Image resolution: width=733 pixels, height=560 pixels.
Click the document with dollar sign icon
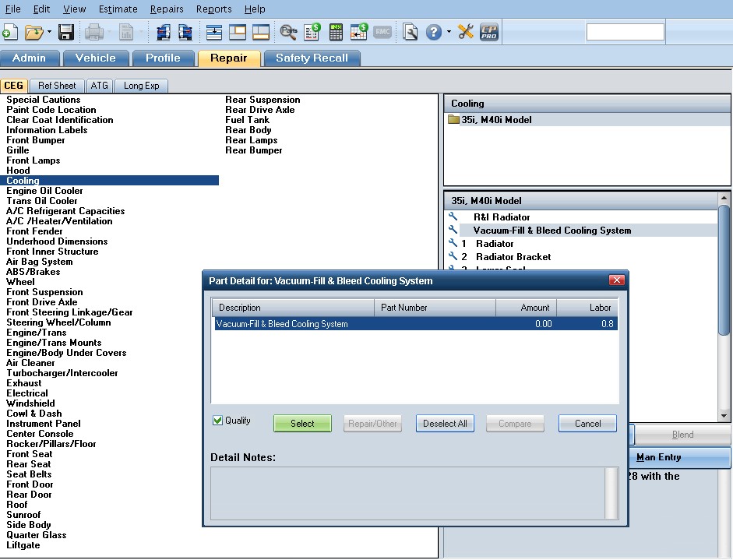(312, 32)
